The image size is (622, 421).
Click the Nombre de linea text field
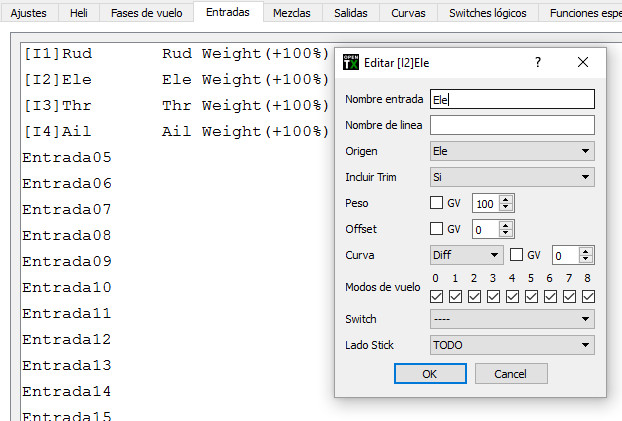point(511,125)
